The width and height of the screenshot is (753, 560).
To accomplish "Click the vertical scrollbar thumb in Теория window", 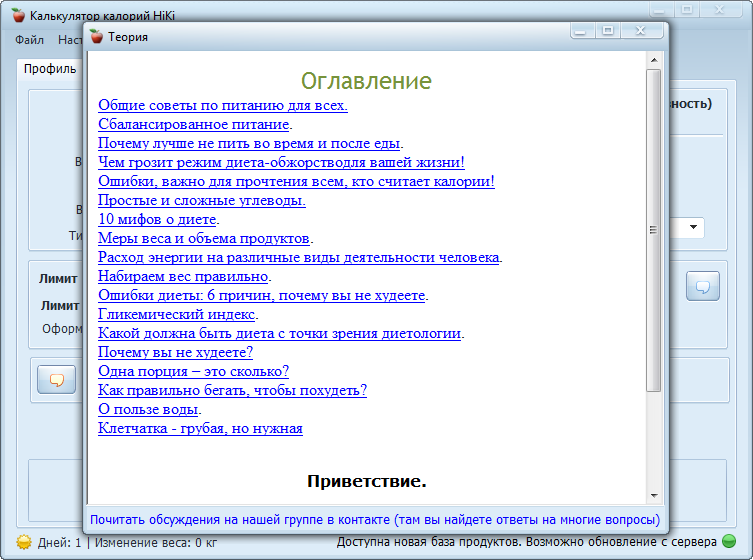I will click(654, 231).
